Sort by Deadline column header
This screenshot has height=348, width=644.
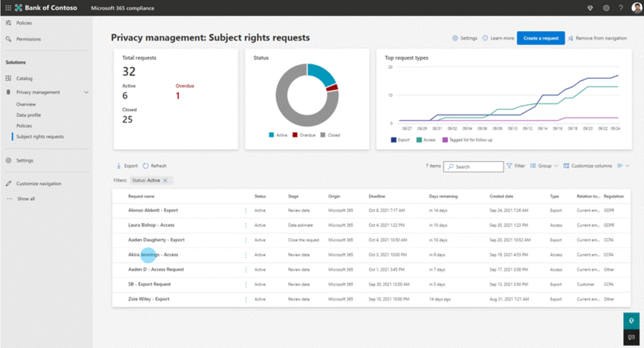point(377,196)
